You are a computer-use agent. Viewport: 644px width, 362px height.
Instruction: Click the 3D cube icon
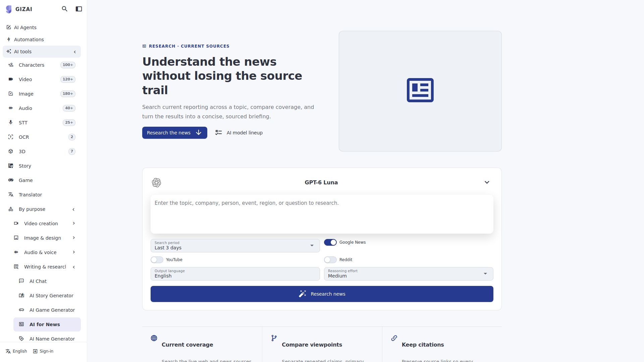point(11,152)
